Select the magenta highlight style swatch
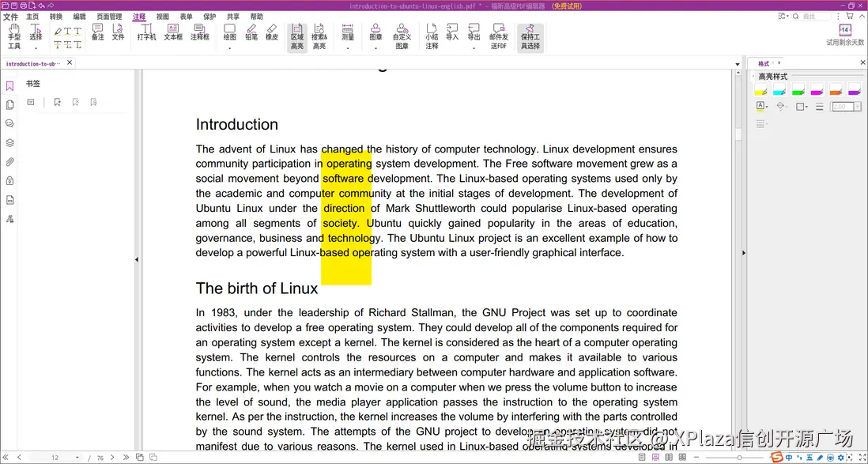Viewport: 868px width, 464px height. [817, 89]
